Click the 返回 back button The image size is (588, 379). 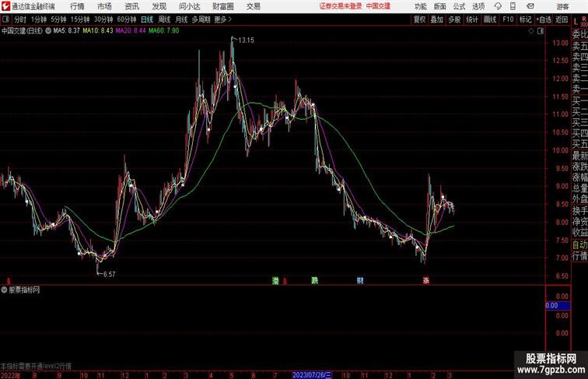562,19
